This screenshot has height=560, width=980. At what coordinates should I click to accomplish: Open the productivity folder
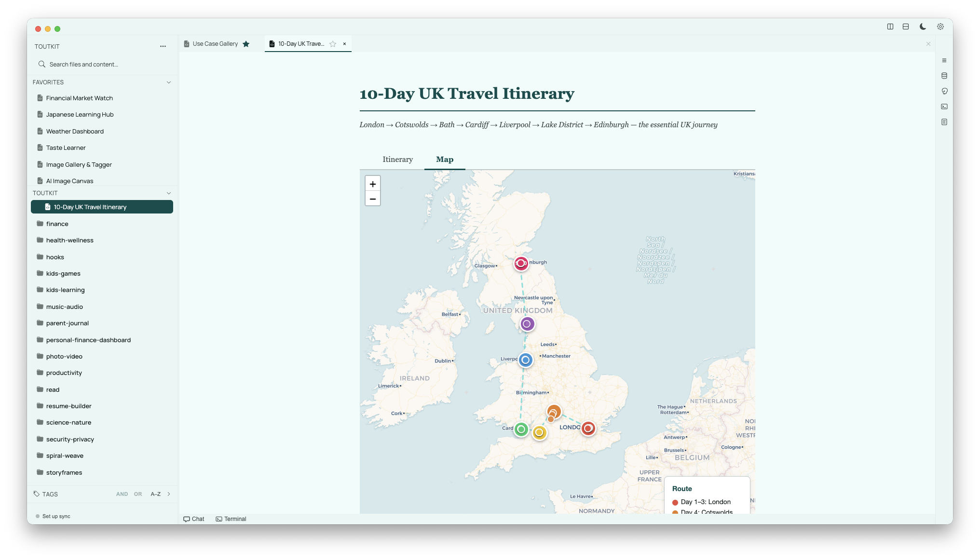coord(102,373)
